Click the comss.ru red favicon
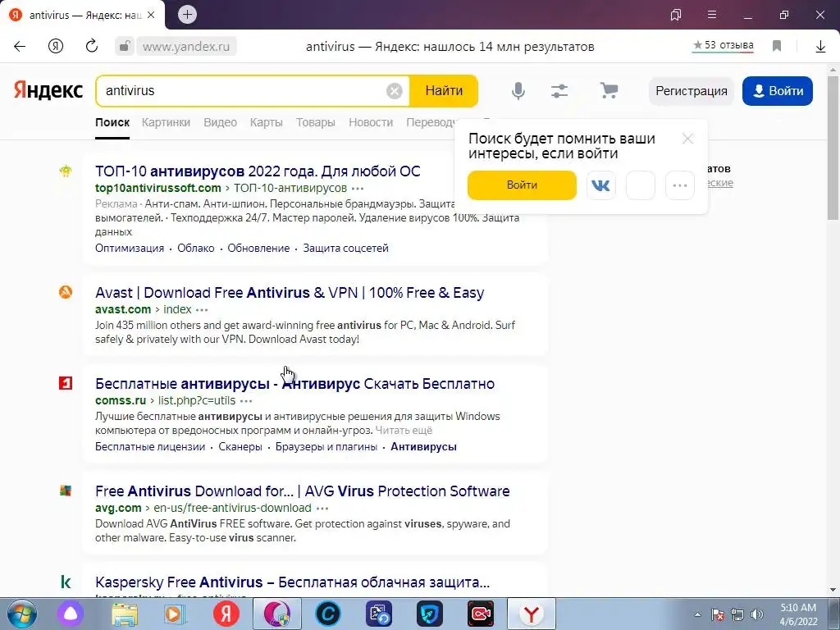This screenshot has width=840, height=630. click(66, 383)
